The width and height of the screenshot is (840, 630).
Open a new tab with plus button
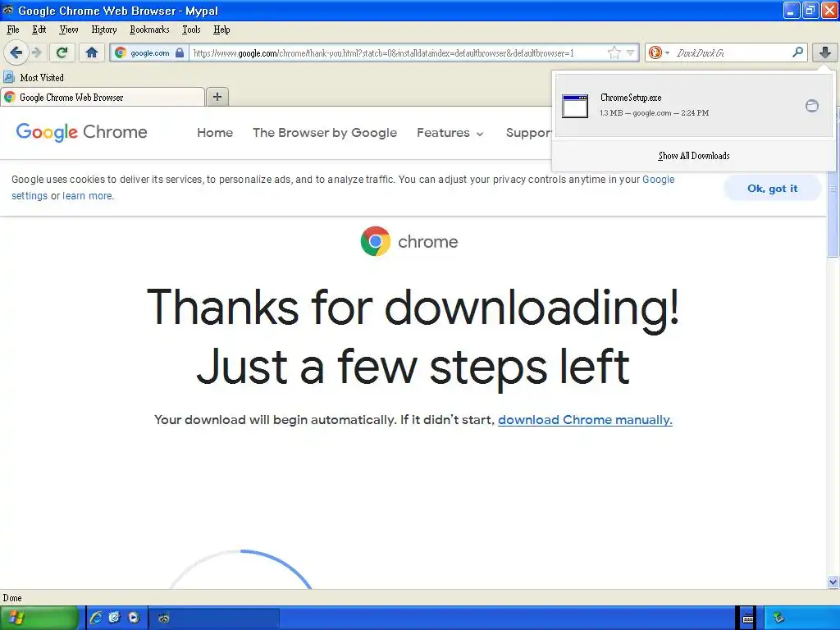(217, 97)
